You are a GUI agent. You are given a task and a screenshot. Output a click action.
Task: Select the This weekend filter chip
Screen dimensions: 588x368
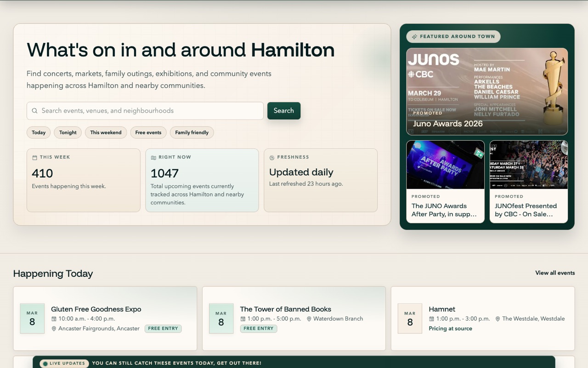pos(106,132)
